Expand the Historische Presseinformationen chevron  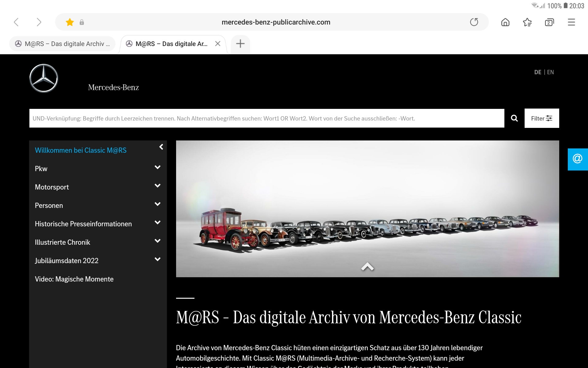(x=157, y=223)
